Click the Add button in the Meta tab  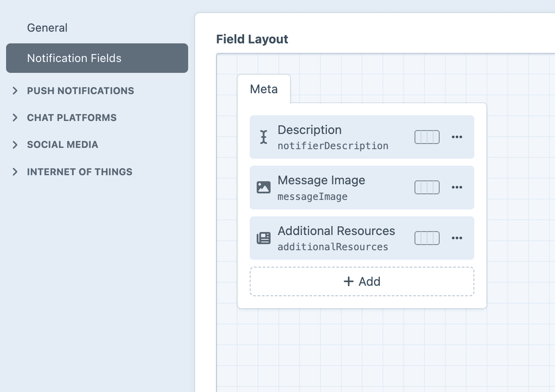click(x=362, y=281)
